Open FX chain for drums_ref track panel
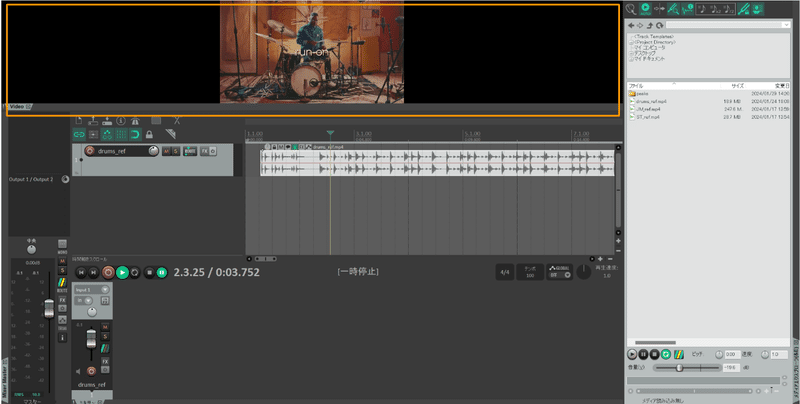800x404 pixels. coord(204,151)
